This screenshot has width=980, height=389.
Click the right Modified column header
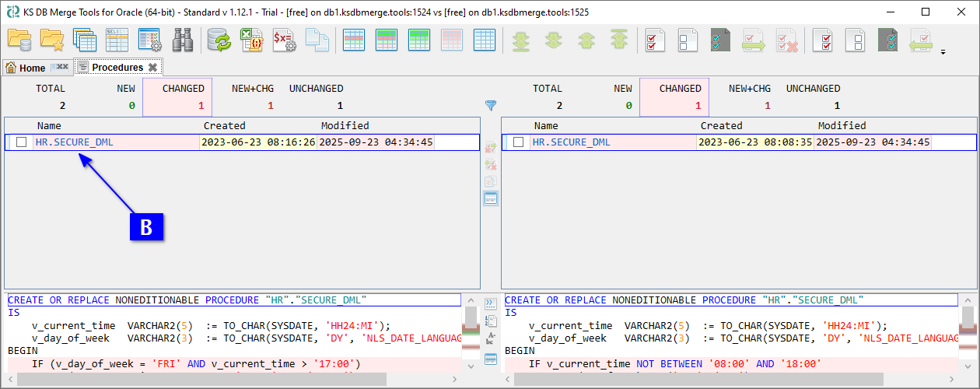tap(842, 125)
